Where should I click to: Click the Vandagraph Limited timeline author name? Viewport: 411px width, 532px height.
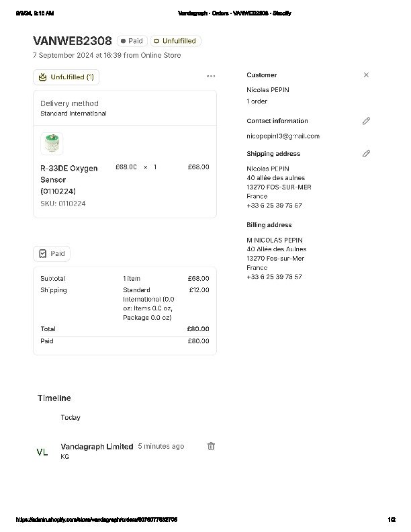97,447
